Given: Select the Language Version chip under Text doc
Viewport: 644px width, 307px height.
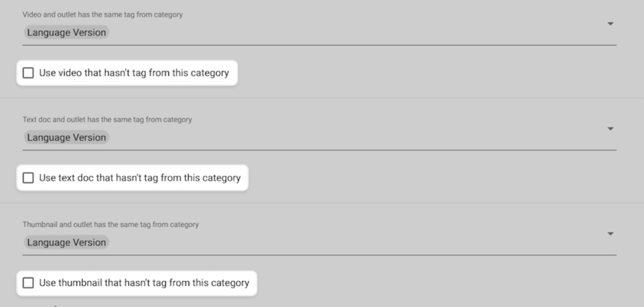Looking at the screenshot, I should click(66, 137).
